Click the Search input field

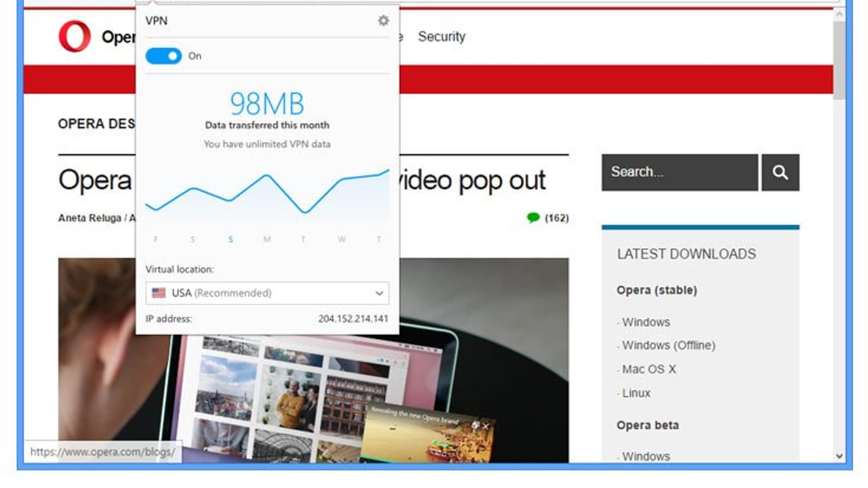[x=680, y=172]
